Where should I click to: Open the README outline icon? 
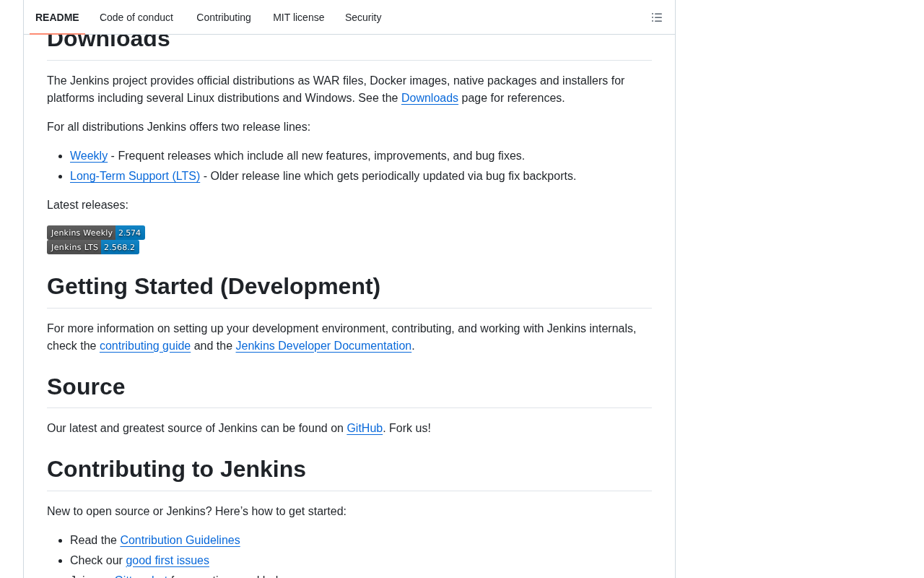coord(657,17)
